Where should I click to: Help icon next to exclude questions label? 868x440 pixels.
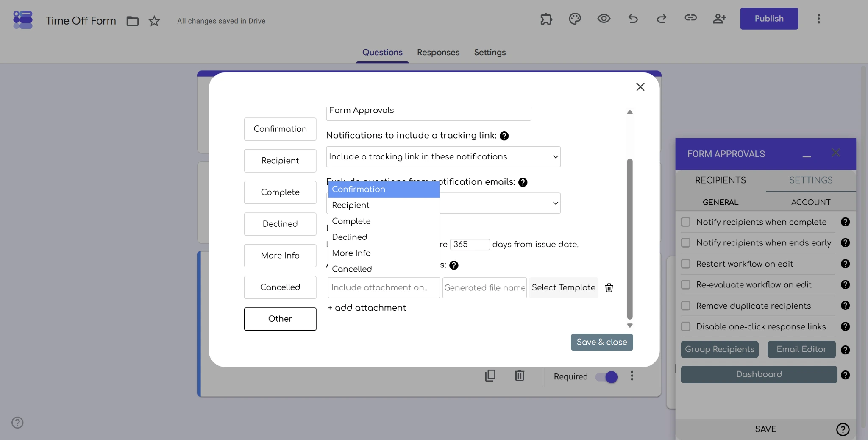(523, 182)
